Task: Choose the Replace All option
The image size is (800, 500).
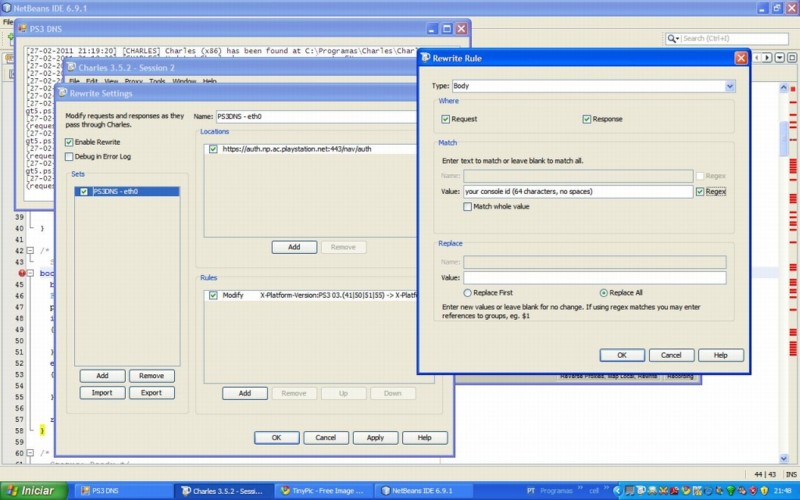Action: point(603,293)
